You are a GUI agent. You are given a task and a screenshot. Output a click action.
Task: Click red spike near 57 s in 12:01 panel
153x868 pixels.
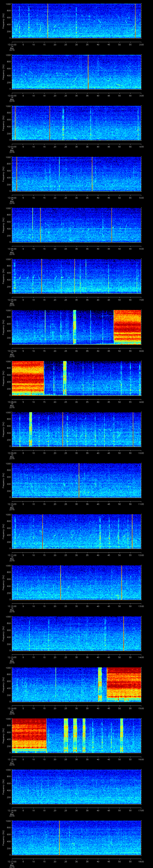[136, 21]
